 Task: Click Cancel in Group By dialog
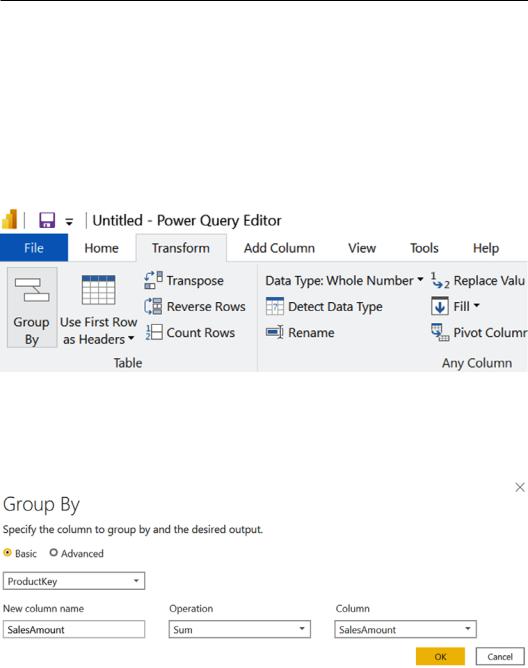pos(500,656)
